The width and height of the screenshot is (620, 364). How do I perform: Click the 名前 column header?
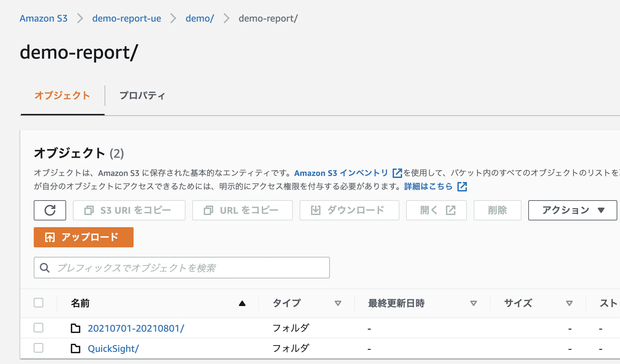[x=80, y=303]
